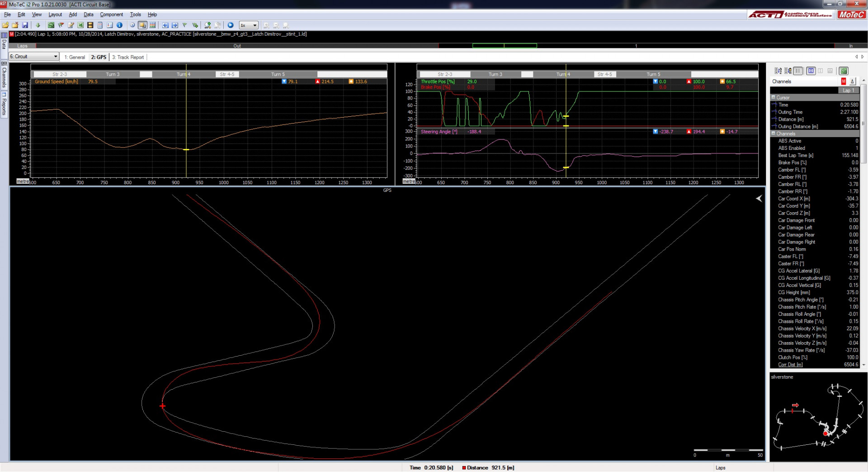Select the overlay display mode icon
Image resolution: width=868 pixels, height=472 pixels.
pyautogui.click(x=142, y=25)
